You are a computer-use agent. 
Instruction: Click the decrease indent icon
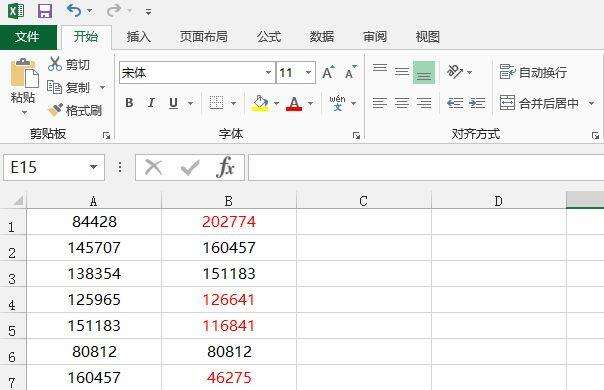click(455, 103)
